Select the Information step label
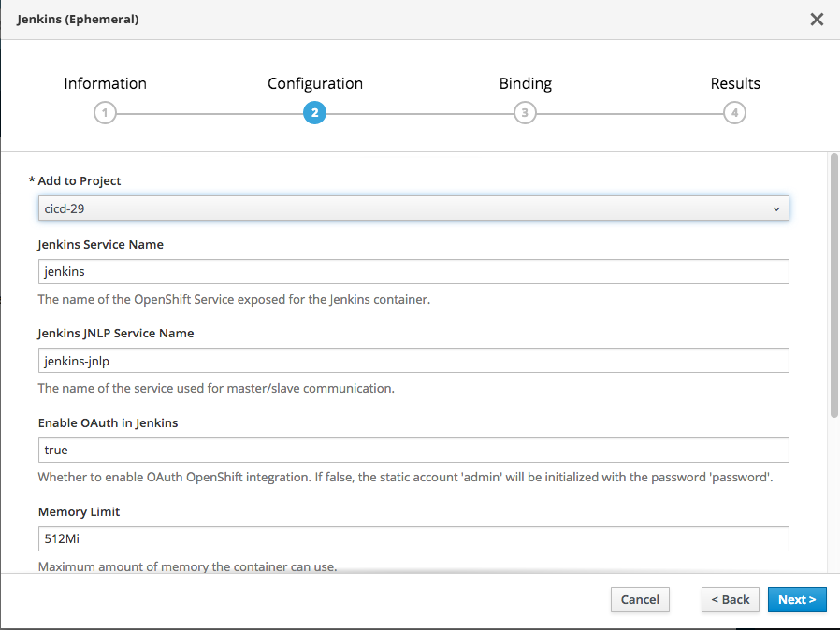 pos(105,83)
